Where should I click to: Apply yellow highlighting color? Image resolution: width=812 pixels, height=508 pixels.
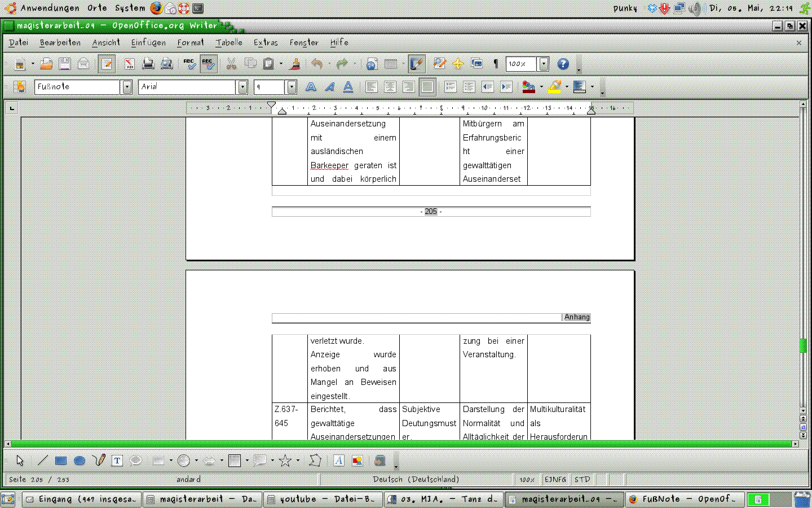click(554, 87)
